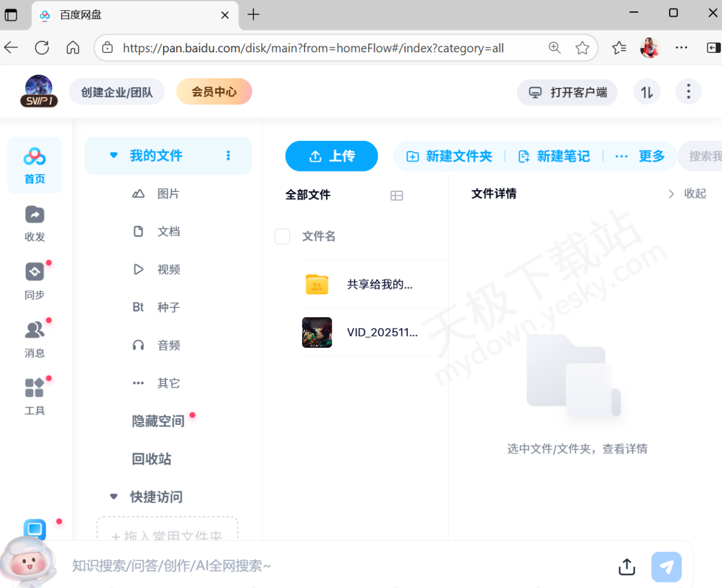Select the 视频 category

click(168, 269)
